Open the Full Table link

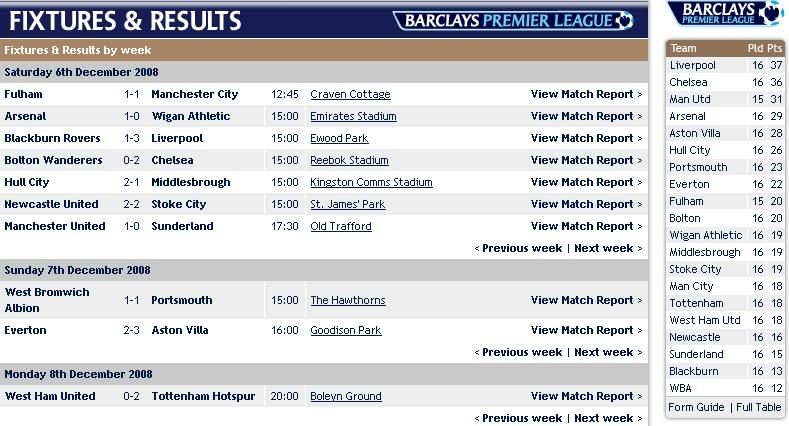pos(759,407)
